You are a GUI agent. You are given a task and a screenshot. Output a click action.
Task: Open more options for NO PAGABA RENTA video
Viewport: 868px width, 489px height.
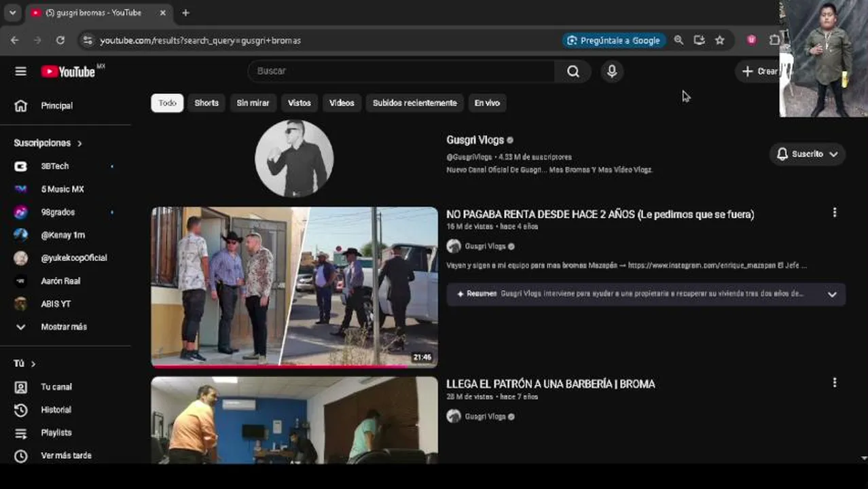click(835, 213)
